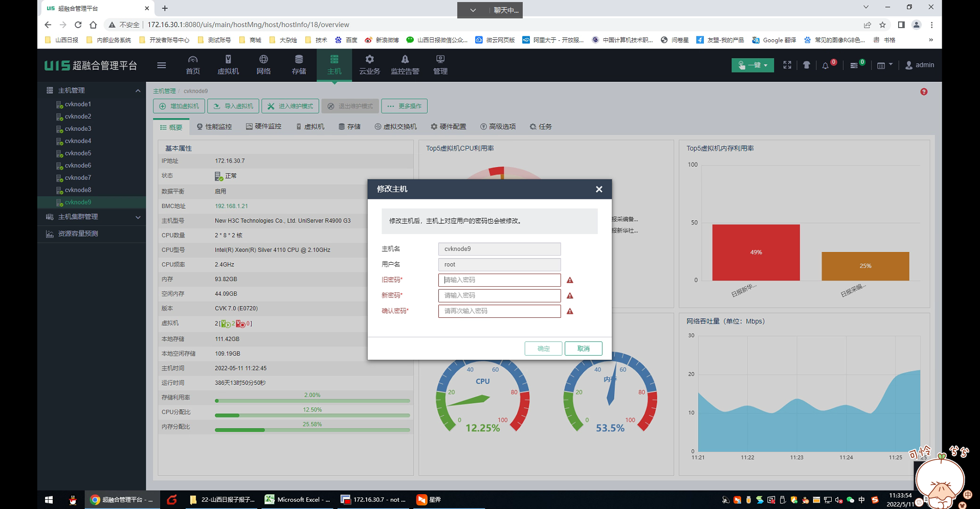Expand the 主机集群管理 section
Image resolution: width=980 pixels, height=509 pixels.
pos(138,217)
